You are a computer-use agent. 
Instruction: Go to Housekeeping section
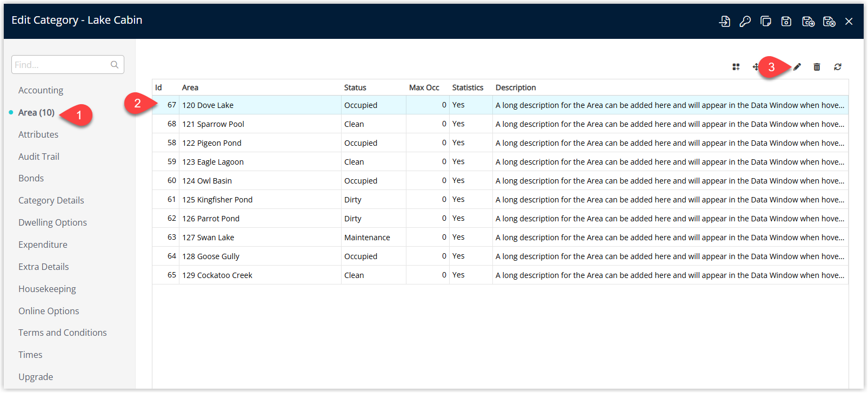[47, 289]
